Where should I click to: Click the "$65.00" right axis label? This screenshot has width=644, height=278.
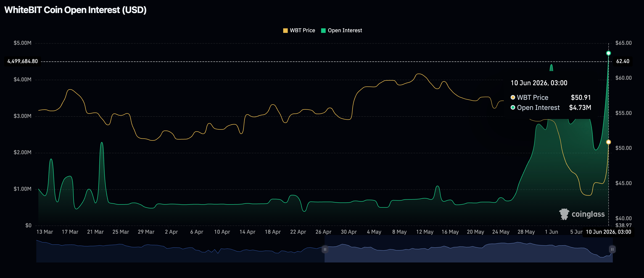(623, 43)
